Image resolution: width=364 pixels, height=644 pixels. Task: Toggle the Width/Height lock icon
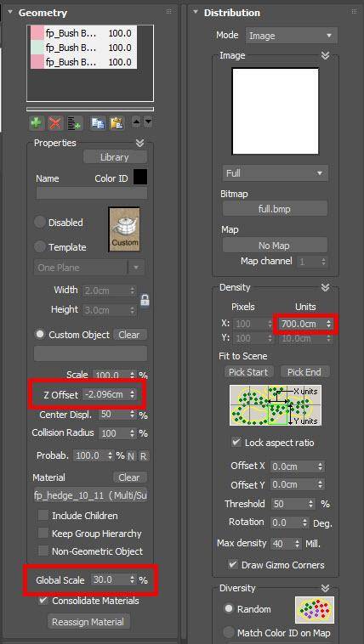145,300
